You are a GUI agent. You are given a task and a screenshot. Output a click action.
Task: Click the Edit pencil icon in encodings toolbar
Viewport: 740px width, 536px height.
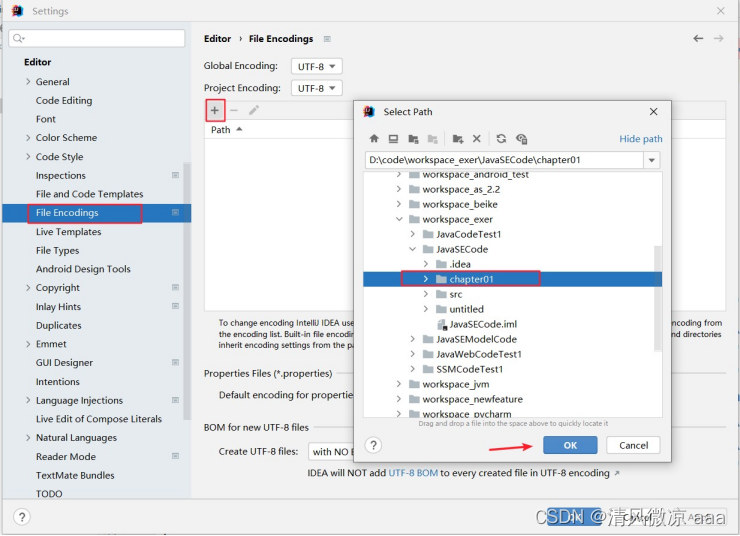[x=254, y=110]
